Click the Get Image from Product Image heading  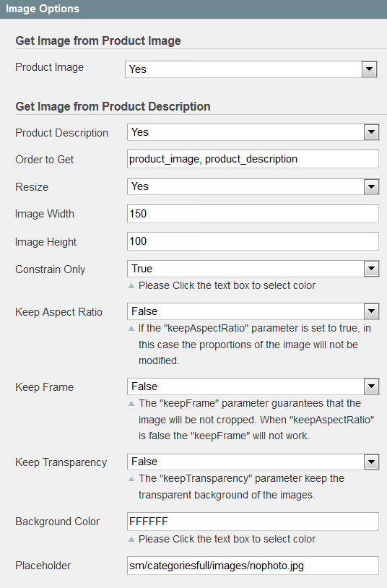click(98, 40)
